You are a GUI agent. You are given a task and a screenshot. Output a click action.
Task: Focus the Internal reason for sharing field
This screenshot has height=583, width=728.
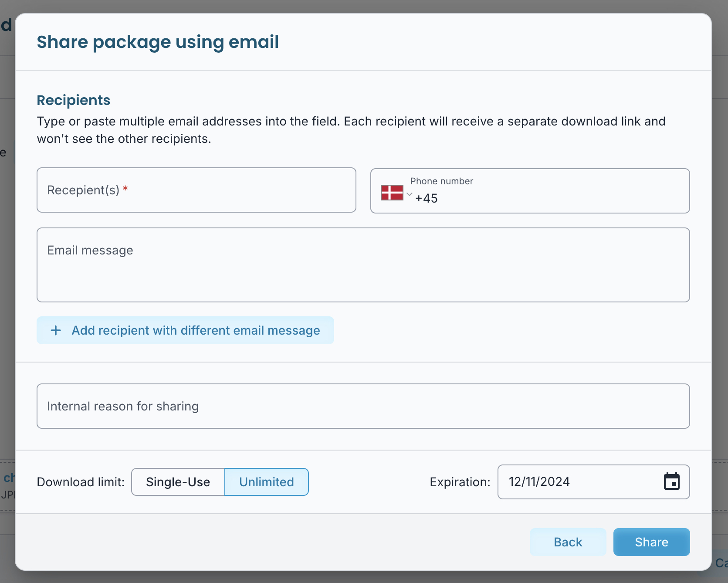click(x=363, y=406)
